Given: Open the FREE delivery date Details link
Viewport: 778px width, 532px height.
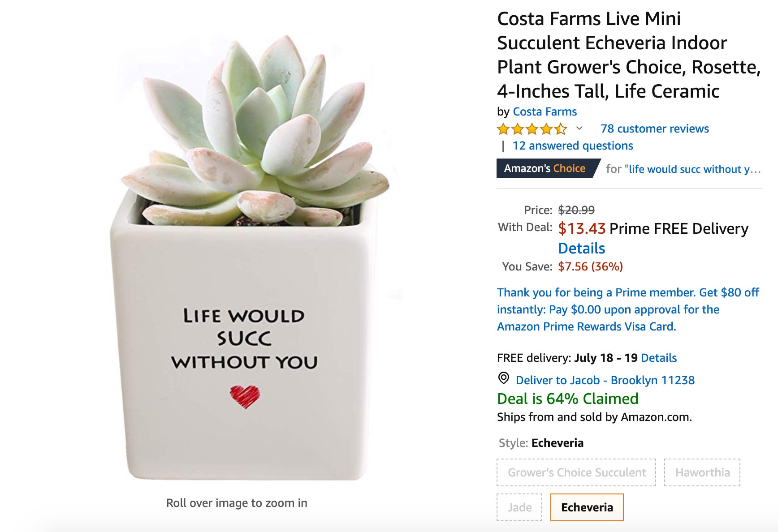Looking at the screenshot, I should [658, 358].
